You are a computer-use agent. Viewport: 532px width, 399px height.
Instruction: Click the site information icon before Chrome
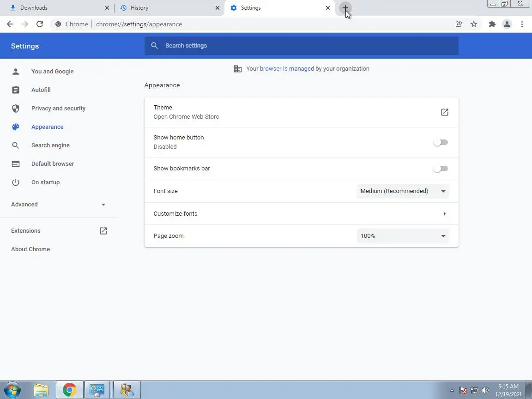[x=58, y=24]
